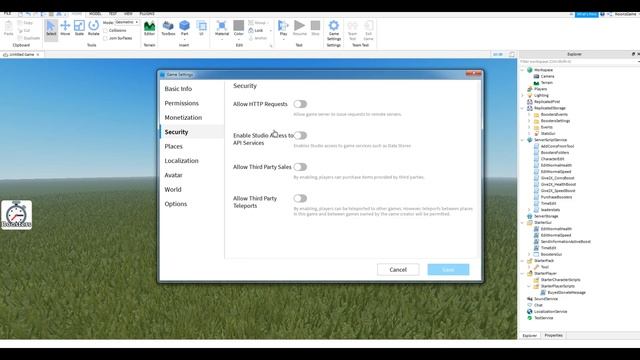Collapse the StarterGui node
The width and height of the screenshot is (640, 360).
click(522, 223)
